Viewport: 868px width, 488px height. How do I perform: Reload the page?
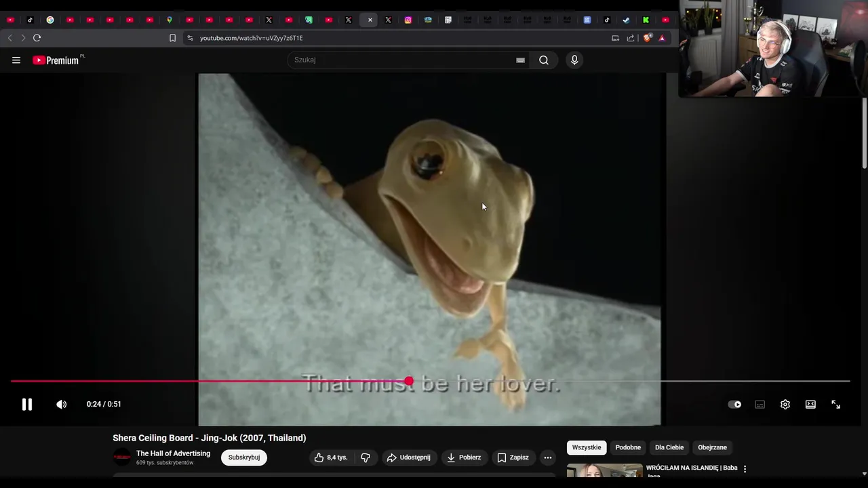37,38
